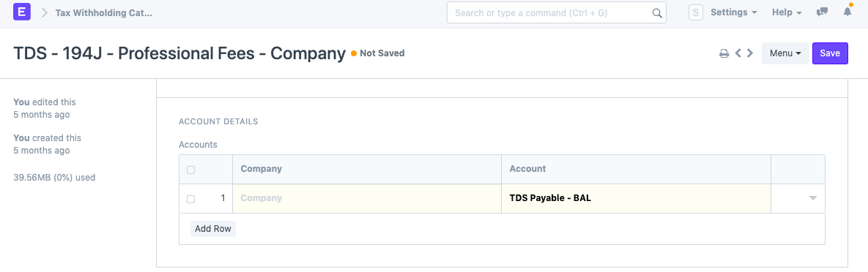868x272 pixels.
Task: Click the print icon
Action: pyautogui.click(x=724, y=53)
